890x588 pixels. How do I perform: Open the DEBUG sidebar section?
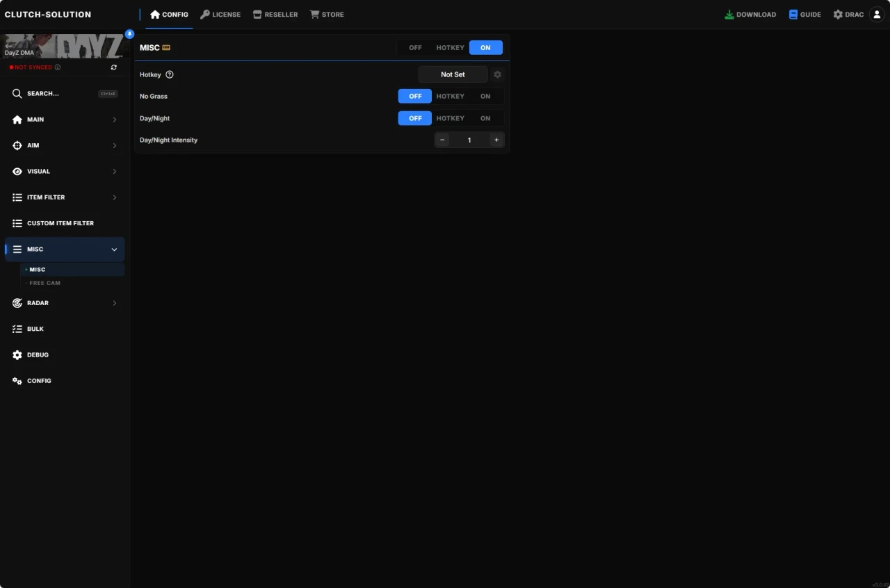65,355
